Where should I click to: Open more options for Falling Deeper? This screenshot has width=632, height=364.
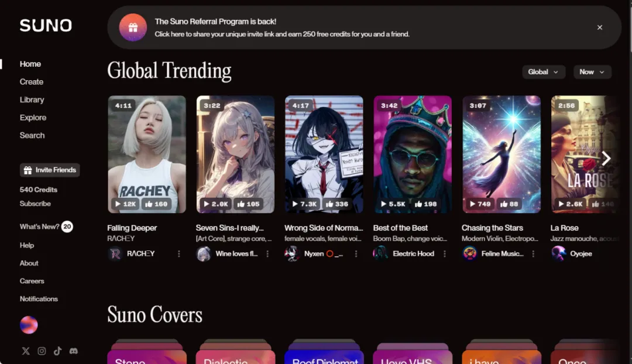pyautogui.click(x=179, y=254)
